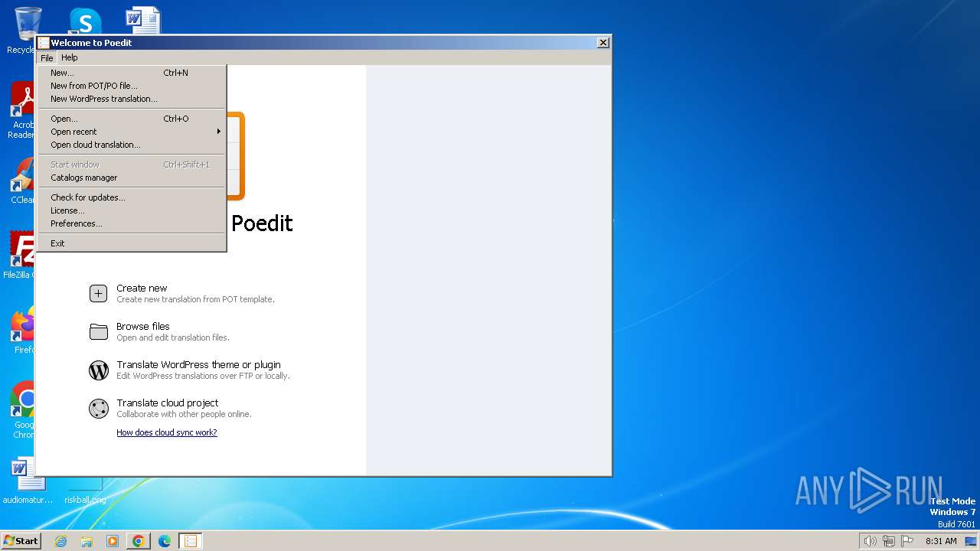Click the Create new option
The height and width of the screenshot is (551, 980).
(x=182, y=293)
